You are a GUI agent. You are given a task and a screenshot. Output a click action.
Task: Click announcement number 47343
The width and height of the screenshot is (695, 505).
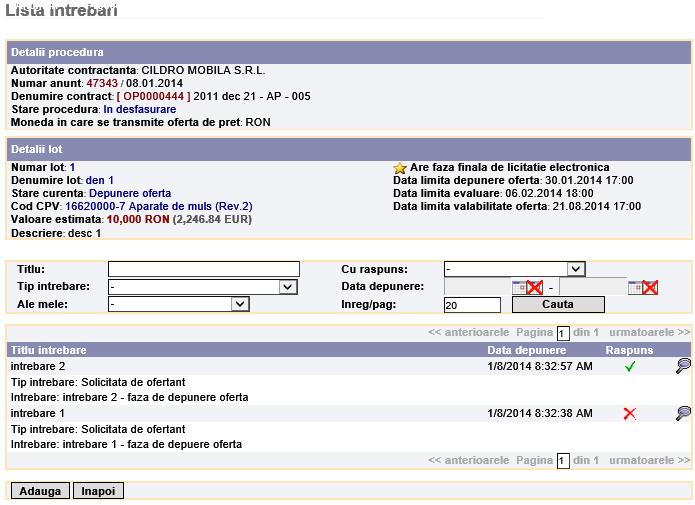[x=102, y=83]
